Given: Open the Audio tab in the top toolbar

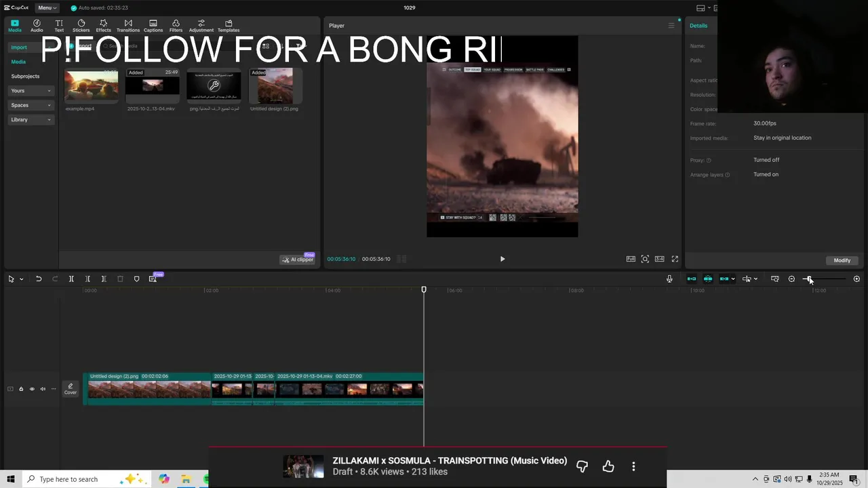Looking at the screenshot, I should pos(37,26).
